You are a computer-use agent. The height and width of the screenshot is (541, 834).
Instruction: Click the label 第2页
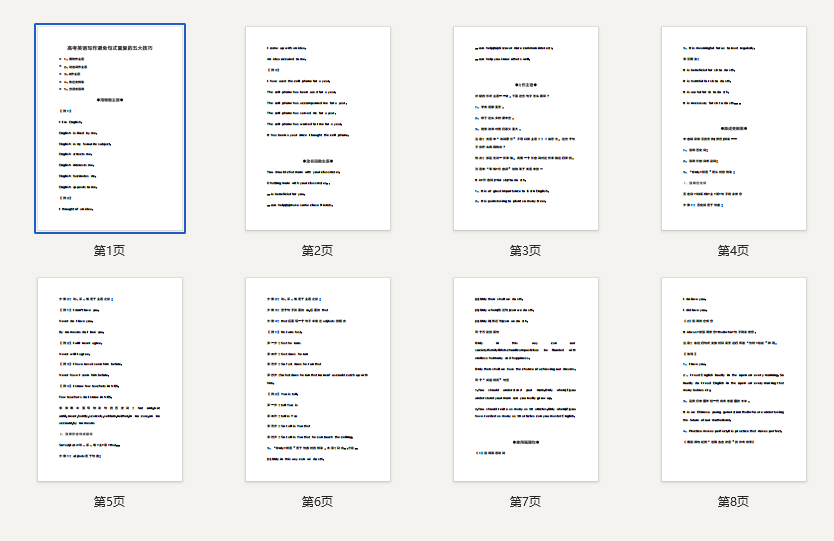click(x=318, y=251)
